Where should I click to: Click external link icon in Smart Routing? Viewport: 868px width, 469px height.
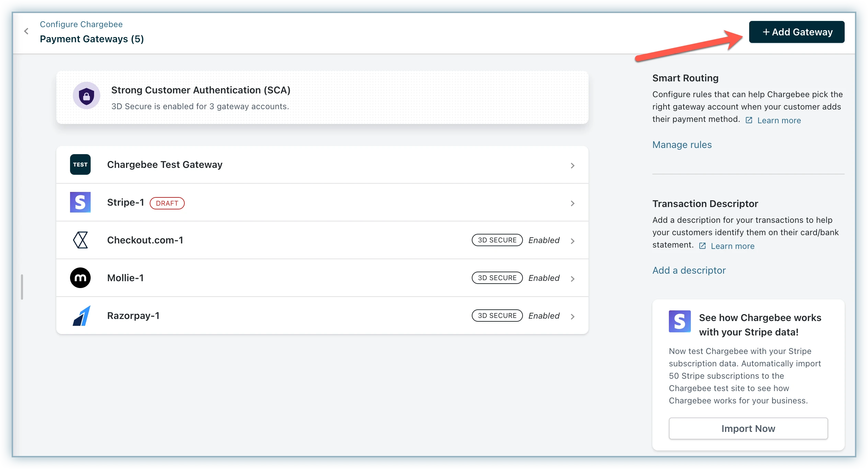coord(749,120)
